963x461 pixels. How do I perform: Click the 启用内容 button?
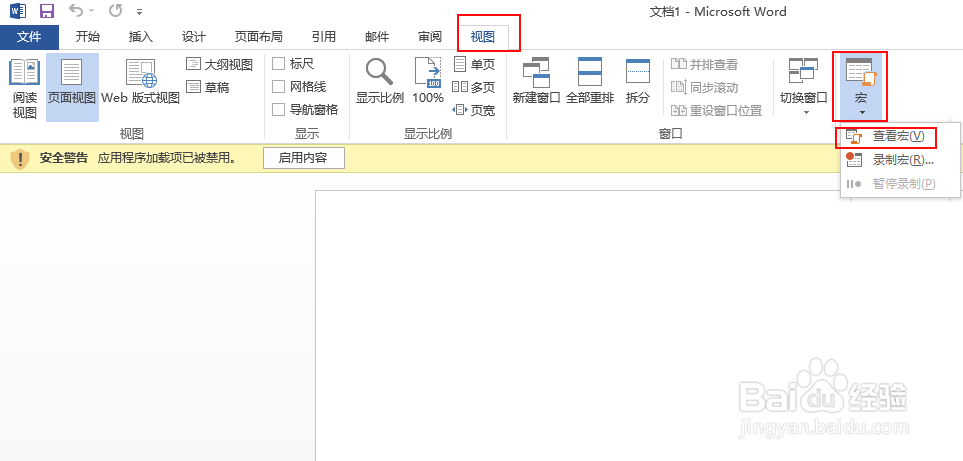pos(303,158)
